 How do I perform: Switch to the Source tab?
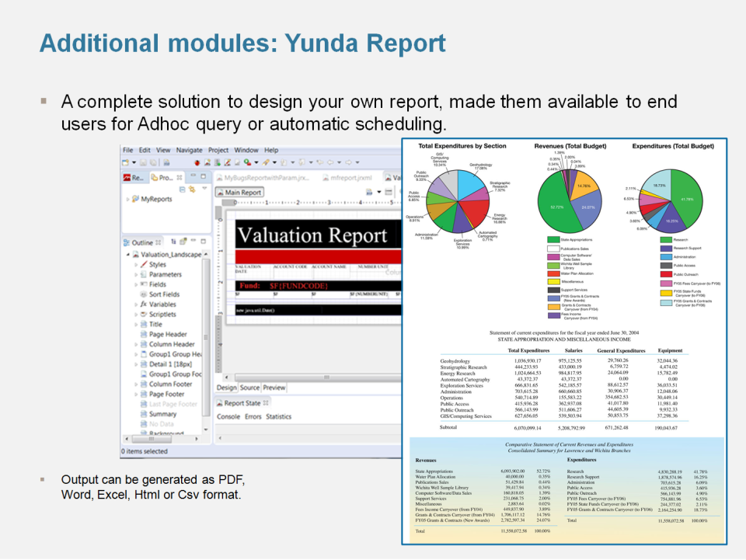pos(249,388)
